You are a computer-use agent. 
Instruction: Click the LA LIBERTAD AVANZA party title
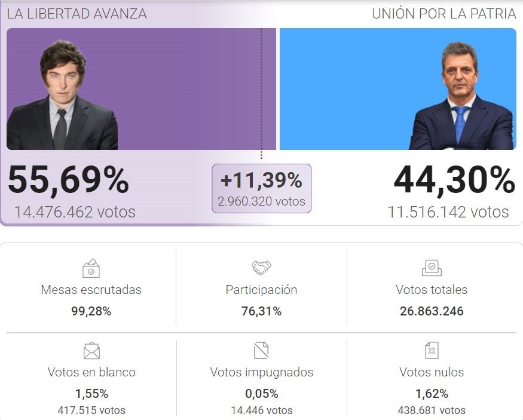77,14
